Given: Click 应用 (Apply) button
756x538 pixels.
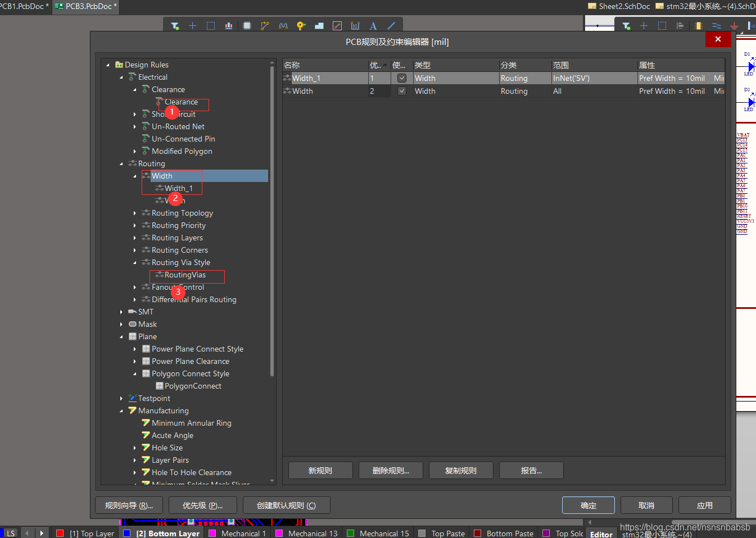Looking at the screenshot, I should 705,505.
